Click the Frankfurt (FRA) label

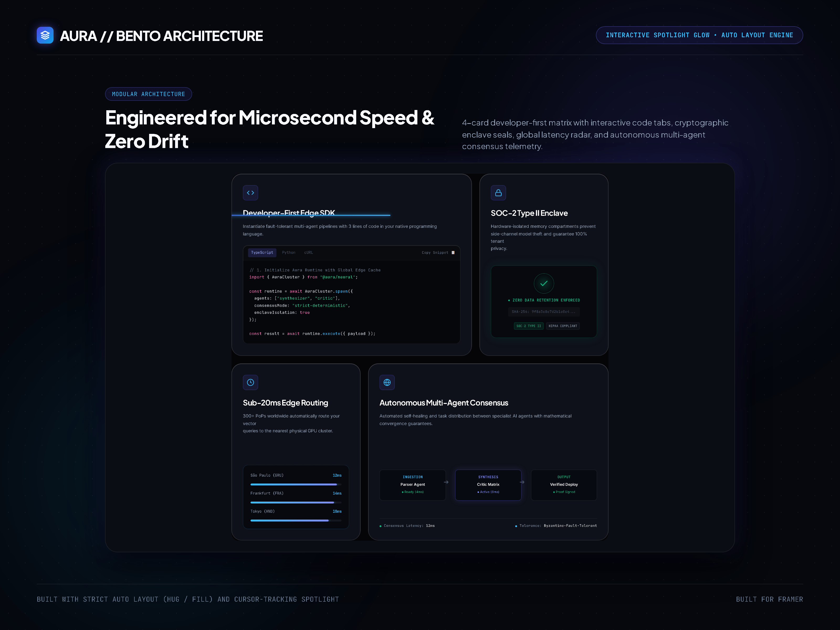pos(267,493)
